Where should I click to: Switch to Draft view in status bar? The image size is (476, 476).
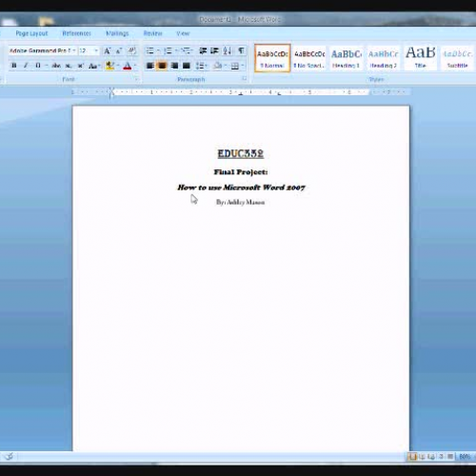(450, 457)
